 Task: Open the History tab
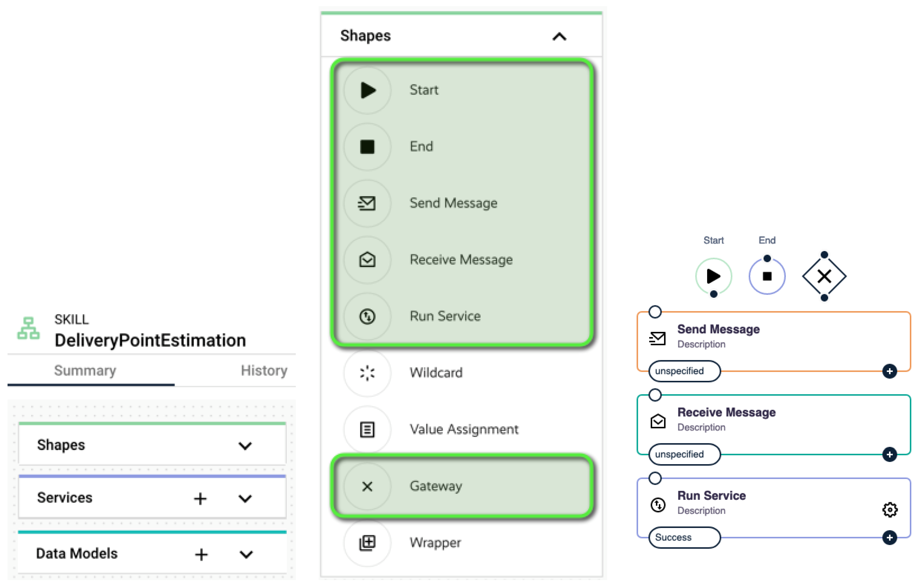[x=264, y=370]
